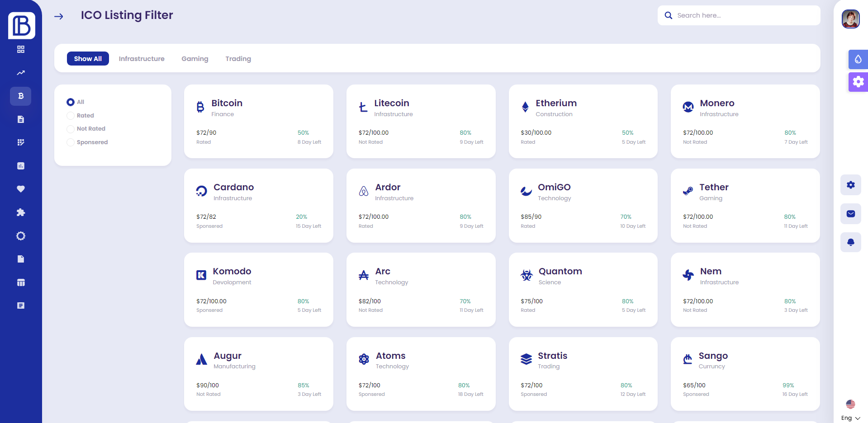Select the Not Rated radio filter
The width and height of the screenshot is (868, 423).
coord(71,129)
